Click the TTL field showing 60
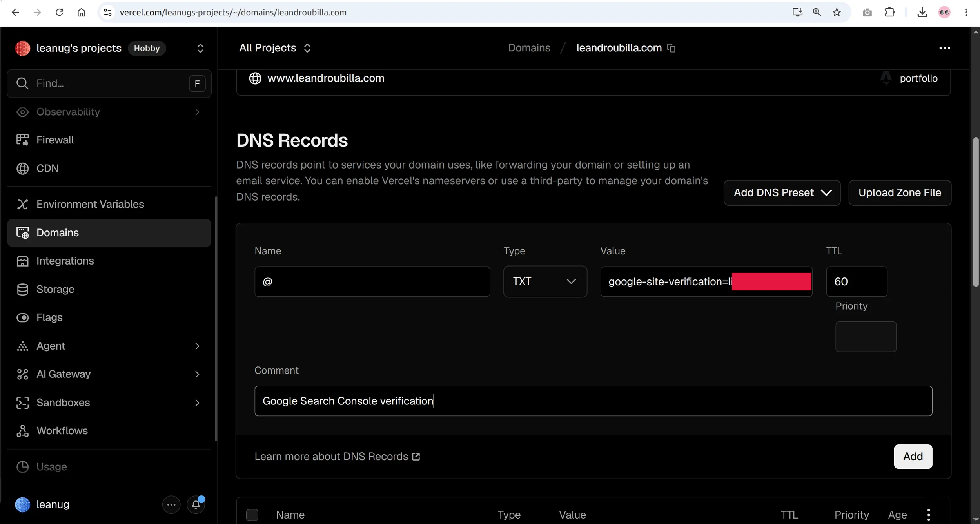Screen dimensions: 980x524 tap(857, 281)
